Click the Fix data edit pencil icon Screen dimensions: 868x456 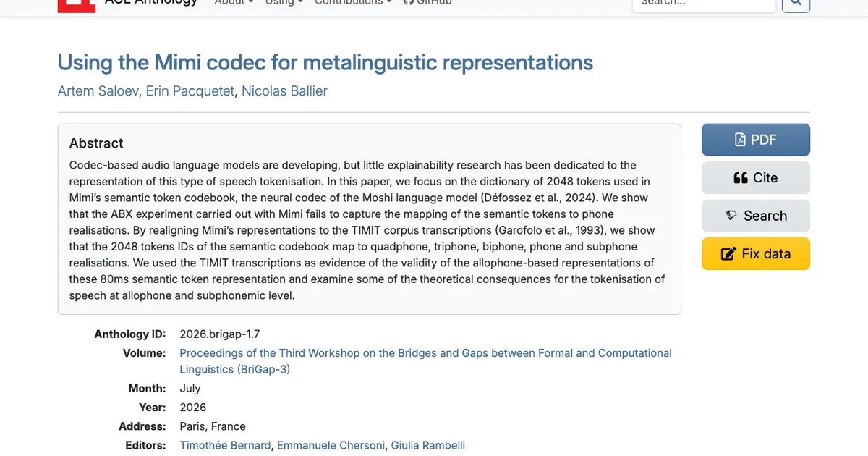728,254
